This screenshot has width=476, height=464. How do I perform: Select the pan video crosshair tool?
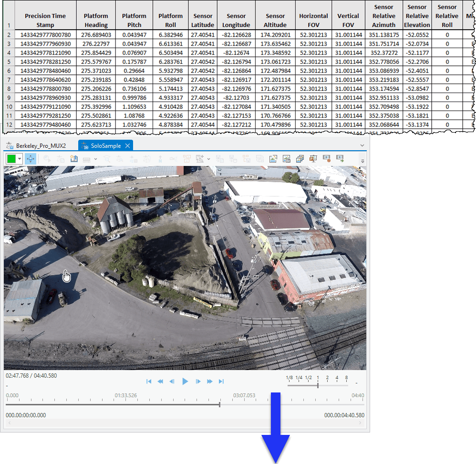click(x=30, y=159)
